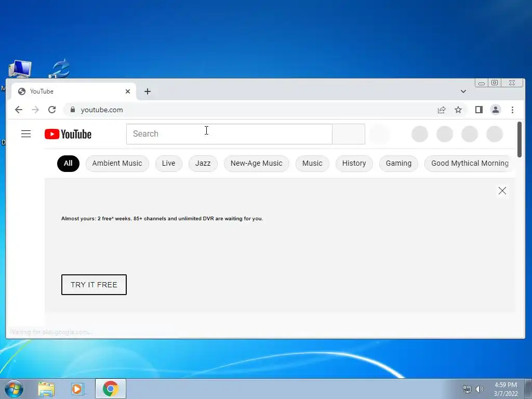The height and width of the screenshot is (399, 532).
Task: Click the Chrome taskbar icon
Action: tap(111, 389)
